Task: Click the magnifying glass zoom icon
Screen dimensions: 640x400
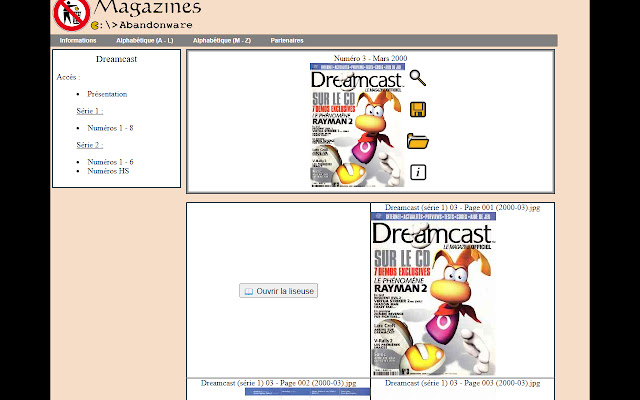Action: 418,78
